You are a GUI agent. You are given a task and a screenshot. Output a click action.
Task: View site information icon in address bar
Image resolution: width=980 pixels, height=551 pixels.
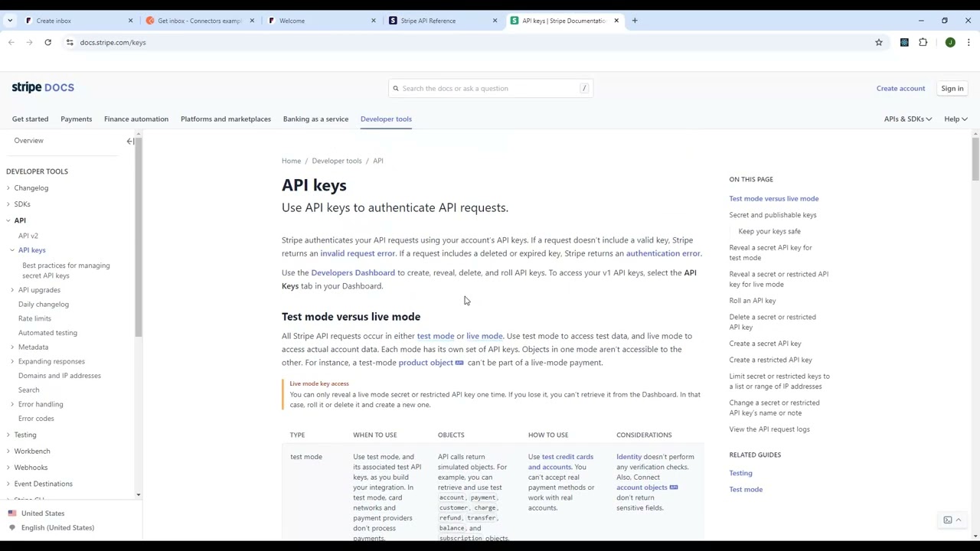pos(70,42)
